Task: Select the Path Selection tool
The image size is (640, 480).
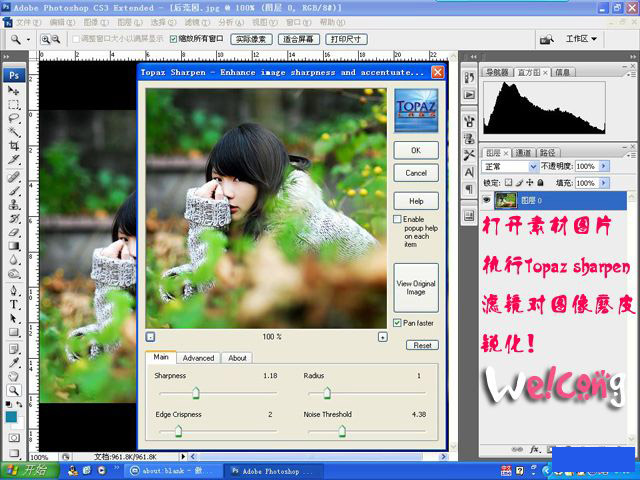Action: 13,318
